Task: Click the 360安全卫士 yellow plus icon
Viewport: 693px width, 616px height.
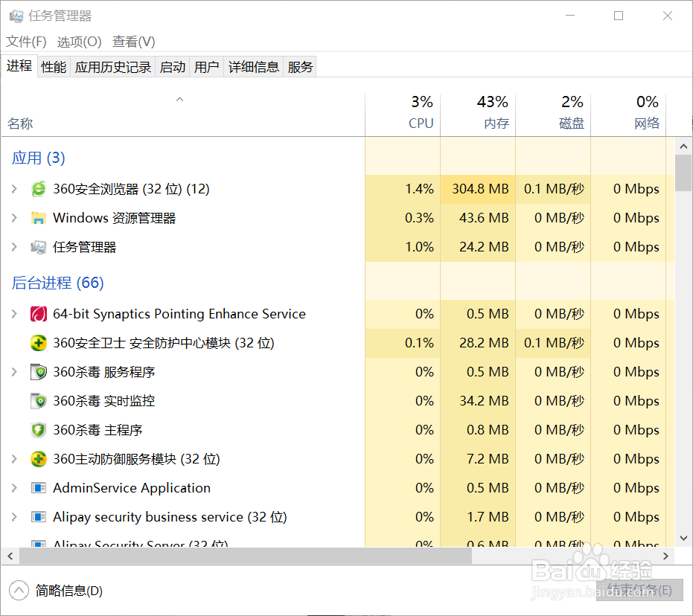Action: coord(38,343)
